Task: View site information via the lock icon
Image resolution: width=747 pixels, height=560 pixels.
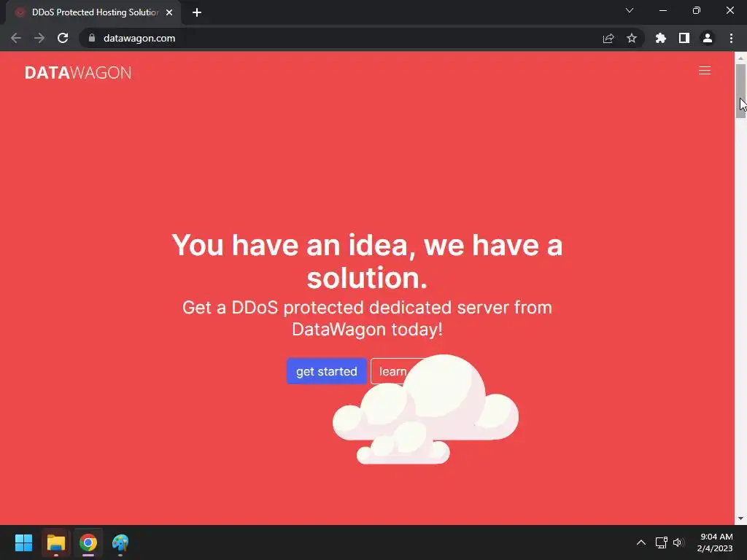Action: pyautogui.click(x=92, y=38)
